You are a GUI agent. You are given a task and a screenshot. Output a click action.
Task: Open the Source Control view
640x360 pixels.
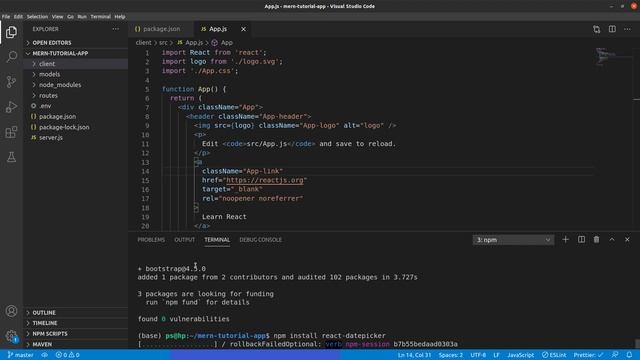[x=11, y=82]
